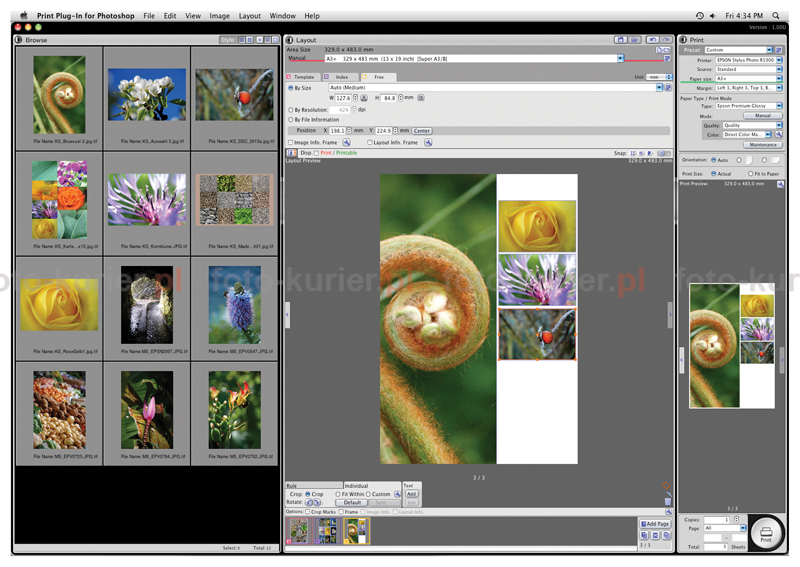
Task: Expand the Auto (Medium) size dropdown
Action: tap(659, 88)
